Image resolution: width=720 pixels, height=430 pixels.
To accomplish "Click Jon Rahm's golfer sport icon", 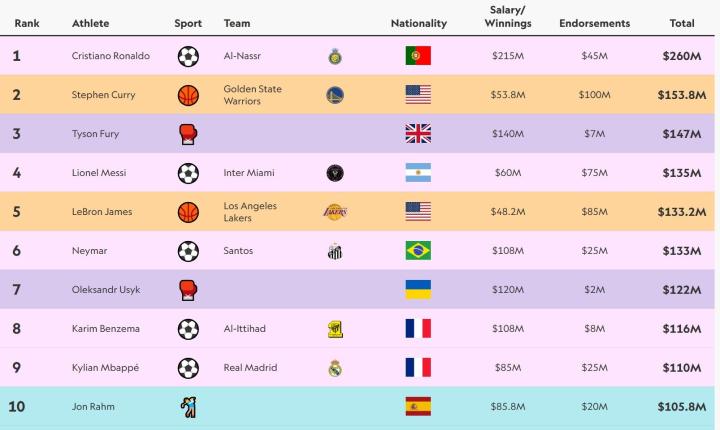I will [188, 407].
